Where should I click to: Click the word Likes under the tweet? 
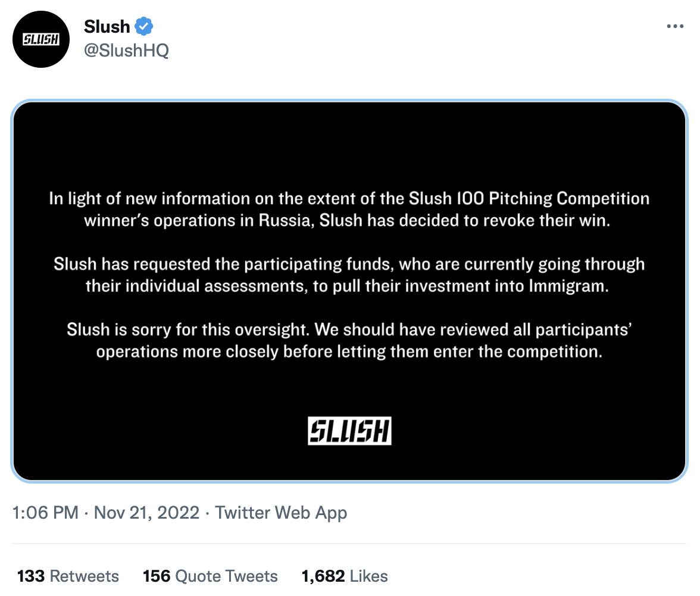368,576
